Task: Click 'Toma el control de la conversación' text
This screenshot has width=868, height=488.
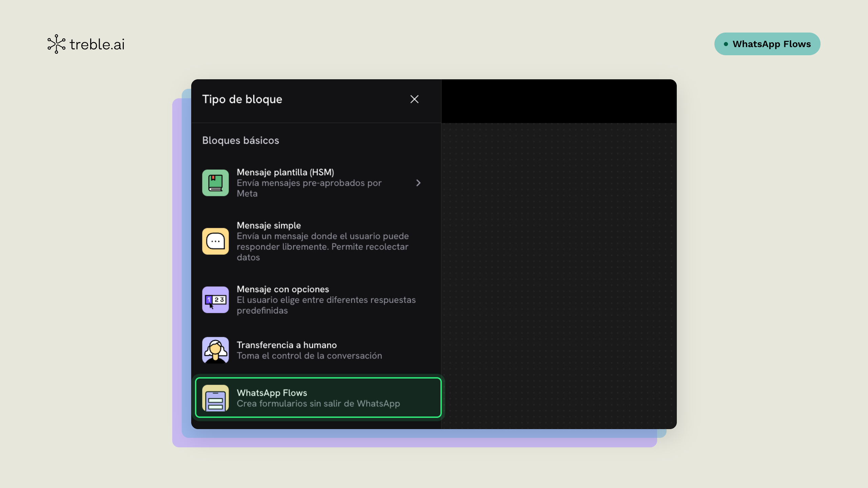Action: pyautogui.click(x=309, y=356)
